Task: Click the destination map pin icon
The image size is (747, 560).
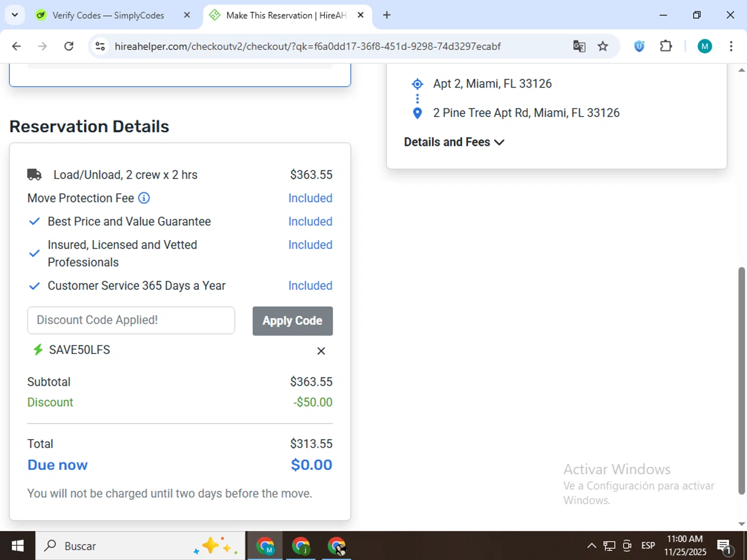Action: pos(417,113)
